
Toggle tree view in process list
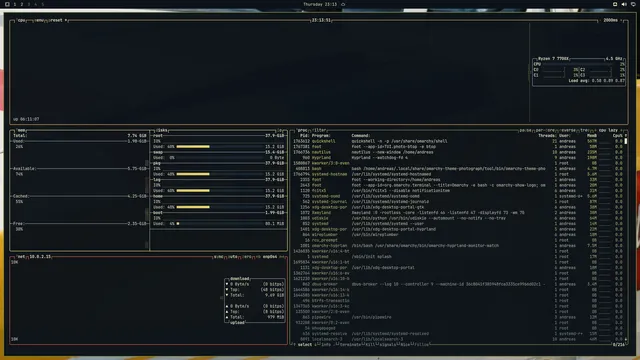click(x=584, y=130)
